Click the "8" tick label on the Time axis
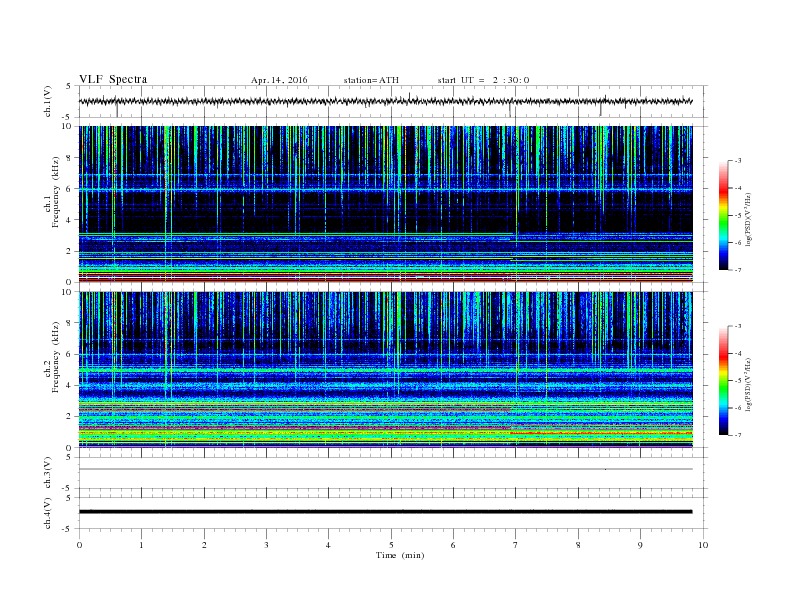 (578, 545)
